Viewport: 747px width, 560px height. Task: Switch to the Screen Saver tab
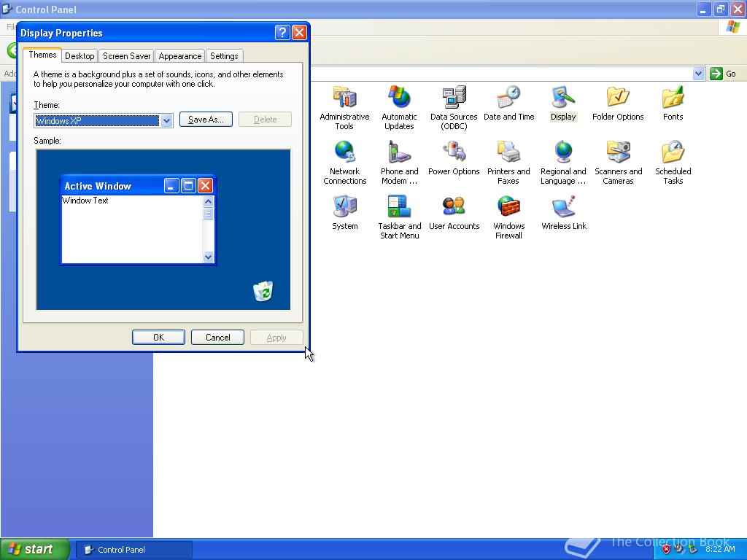[x=126, y=56]
